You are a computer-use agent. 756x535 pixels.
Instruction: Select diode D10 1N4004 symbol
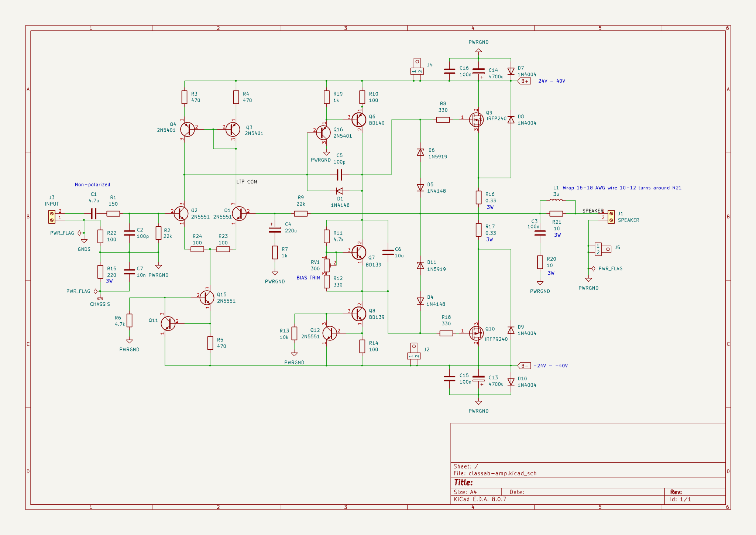[511, 382]
